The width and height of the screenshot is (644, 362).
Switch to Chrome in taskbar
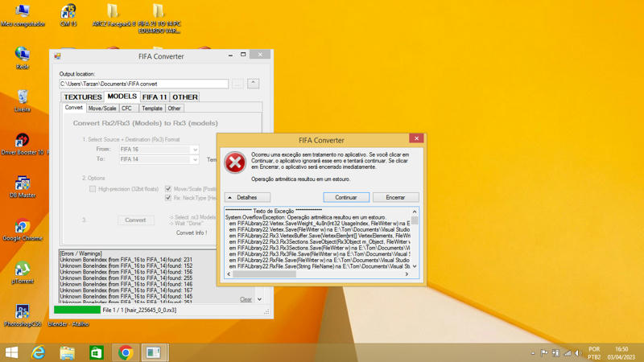(126, 352)
